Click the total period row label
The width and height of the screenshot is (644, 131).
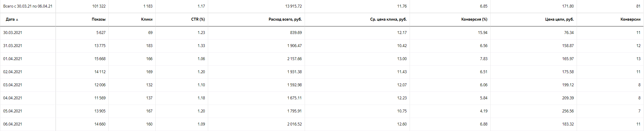coord(28,6)
